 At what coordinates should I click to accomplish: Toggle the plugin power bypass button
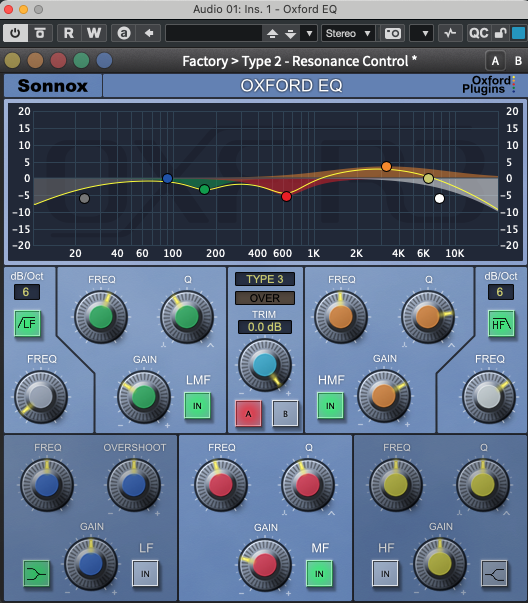tap(15, 33)
